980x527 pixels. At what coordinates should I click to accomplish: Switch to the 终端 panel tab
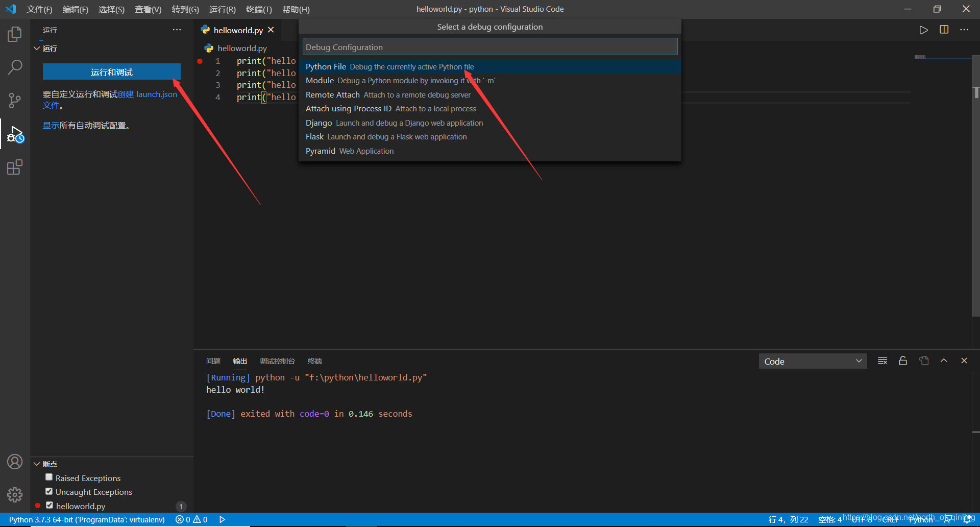pos(314,361)
